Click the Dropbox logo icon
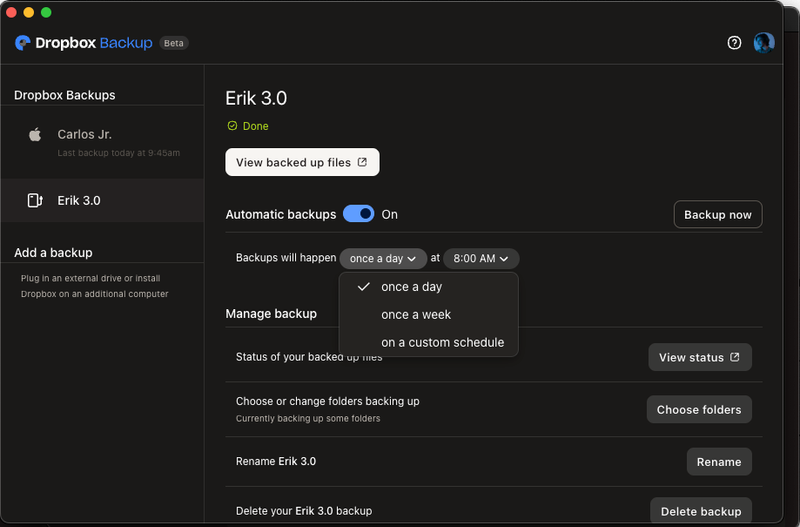Viewport: 800px width, 527px height. coord(23,43)
